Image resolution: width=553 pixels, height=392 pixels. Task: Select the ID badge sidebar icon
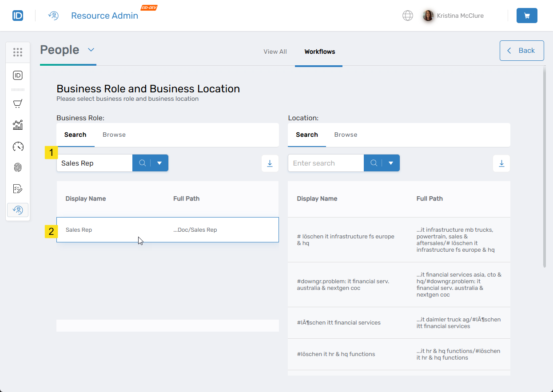(x=18, y=75)
